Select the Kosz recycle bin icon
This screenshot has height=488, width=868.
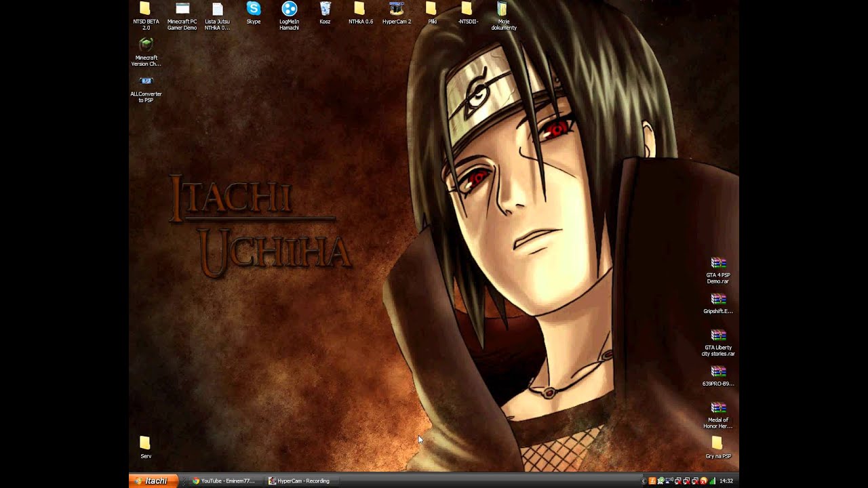coord(325,14)
